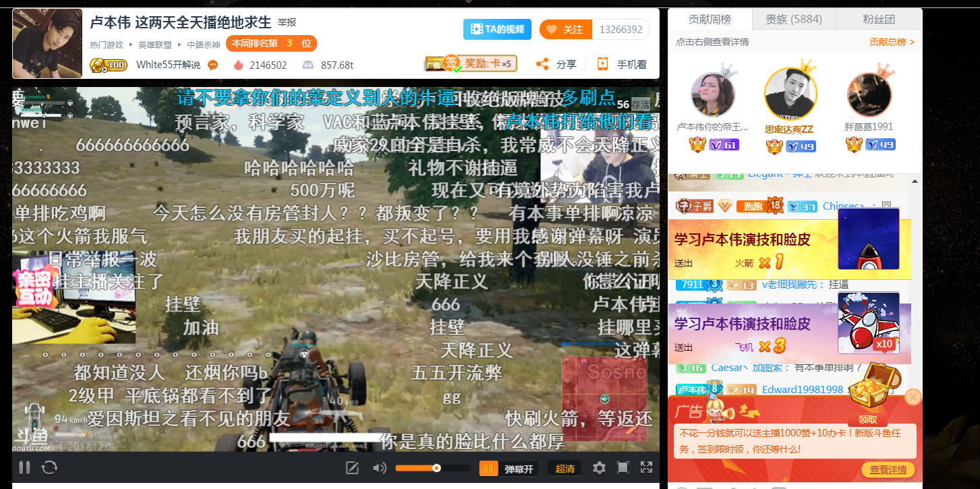Click the follower count 13266392
This screenshot has height=489, width=980.
[x=621, y=29]
